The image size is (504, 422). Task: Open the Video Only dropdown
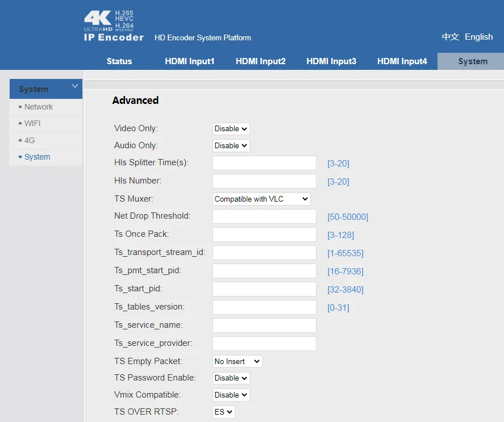point(230,128)
